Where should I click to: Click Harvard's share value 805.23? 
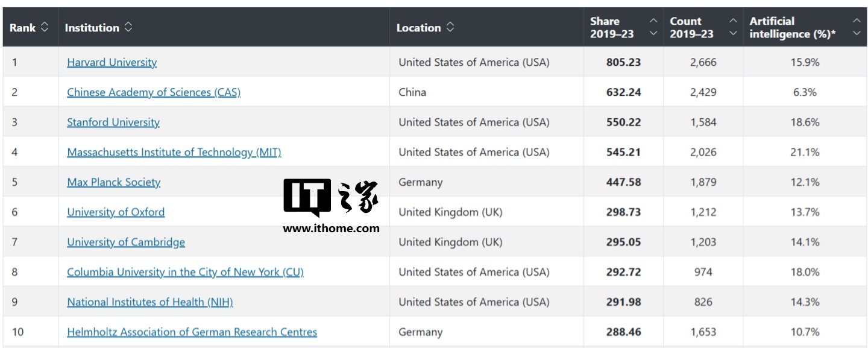point(623,62)
